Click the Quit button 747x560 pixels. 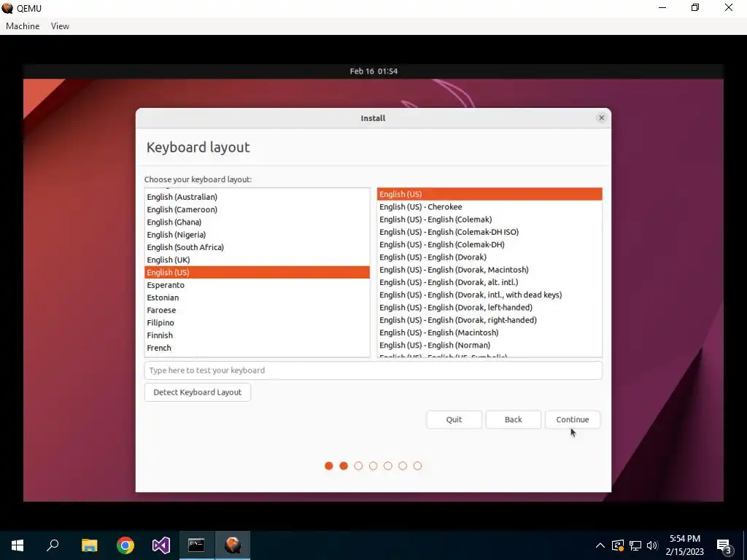pyautogui.click(x=454, y=419)
